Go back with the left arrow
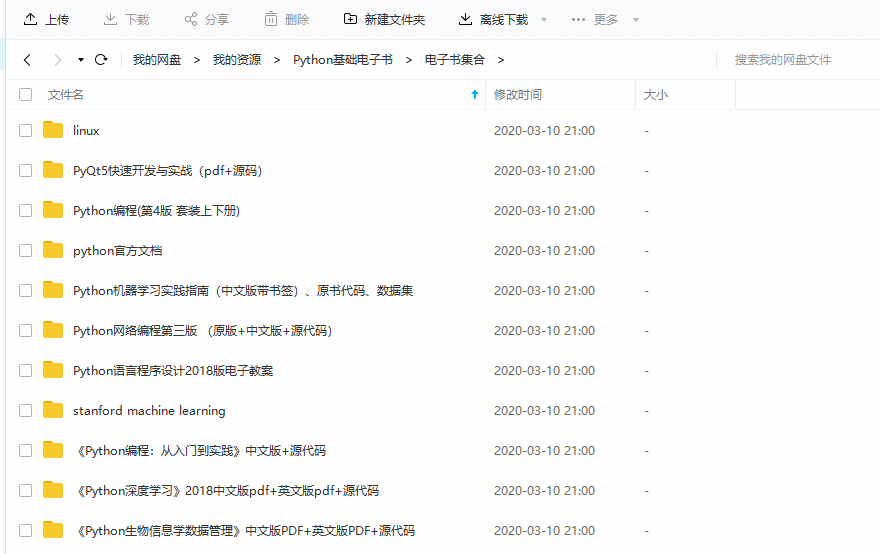This screenshot has width=880, height=554. tap(27, 59)
